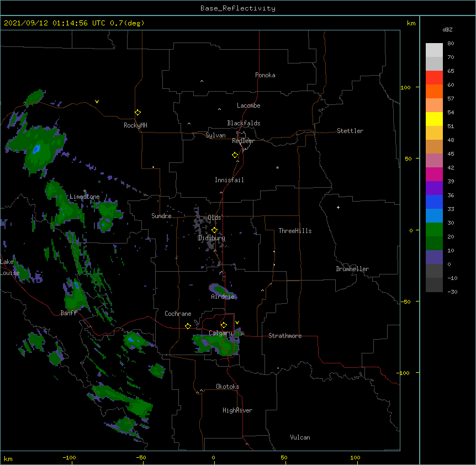This screenshot has width=476, height=465.
Task: Click the Base_Reflectivity title text
Action: pyautogui.click(x=238, y=8)
